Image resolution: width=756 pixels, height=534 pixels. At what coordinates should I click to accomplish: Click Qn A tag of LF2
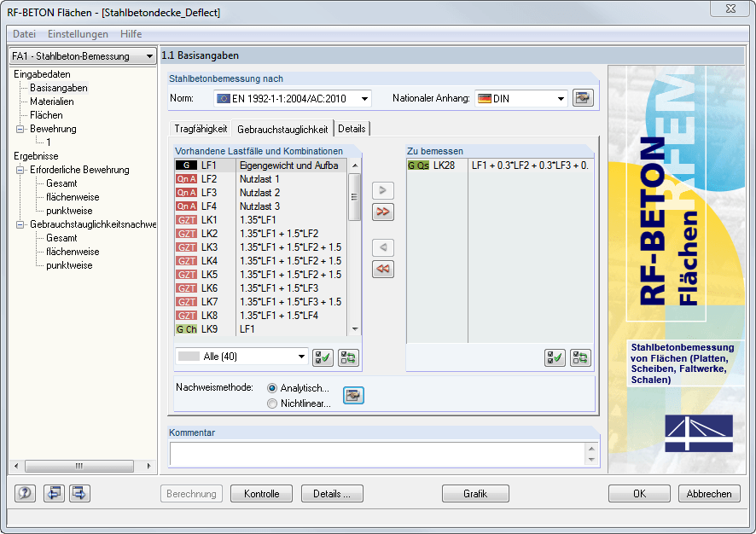click(186, 179)
